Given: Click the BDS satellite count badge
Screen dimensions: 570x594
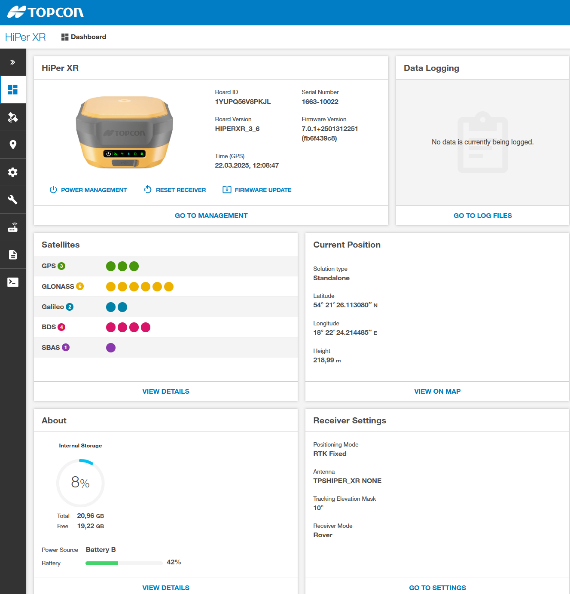Looking at the screenshot, I should pyautogui.click(x=61, y=327).
